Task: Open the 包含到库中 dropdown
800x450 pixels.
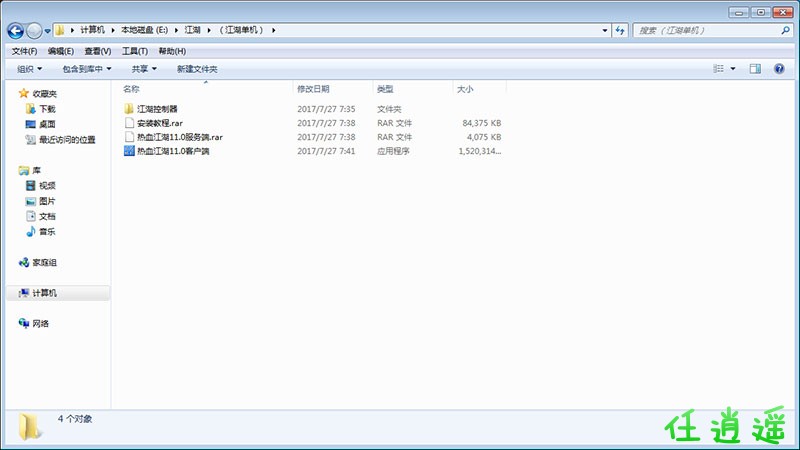Action: (x=87, y=69)
